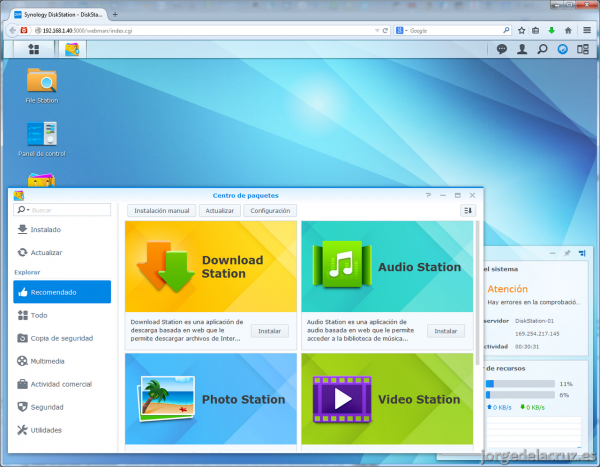Open the Video Station banner
Viewport: 600px width, 467px height.
coord(387,398)
